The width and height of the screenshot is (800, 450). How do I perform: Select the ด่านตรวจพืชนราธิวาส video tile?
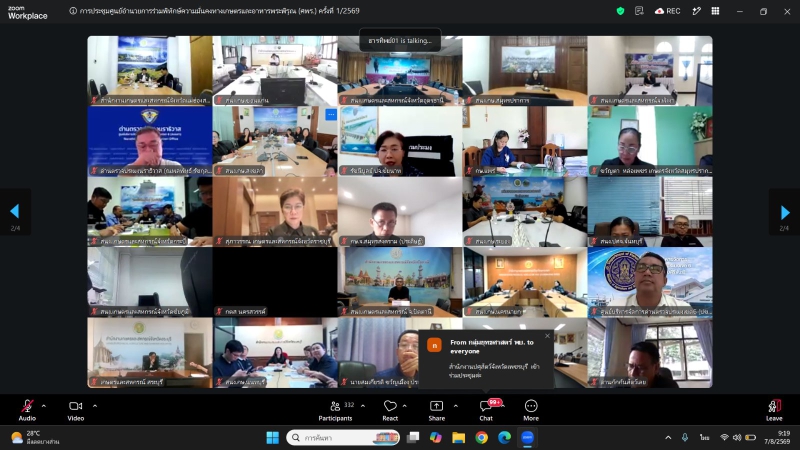[x=149, y=141]
